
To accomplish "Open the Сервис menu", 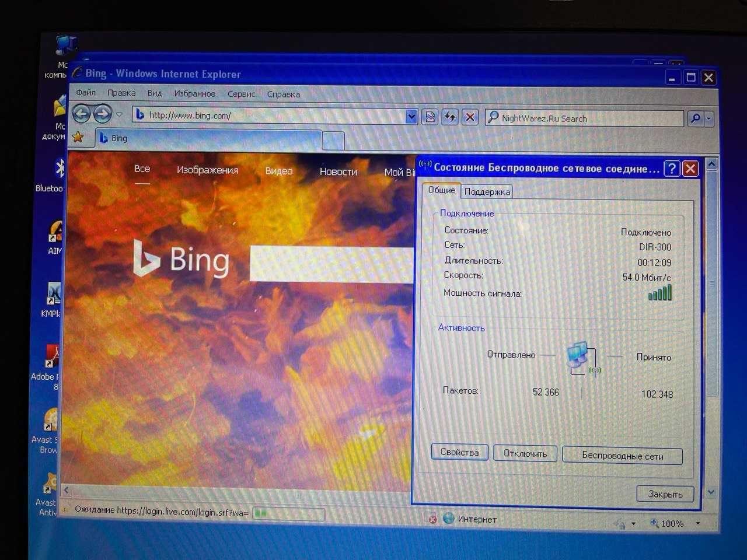I will (241, 94).
